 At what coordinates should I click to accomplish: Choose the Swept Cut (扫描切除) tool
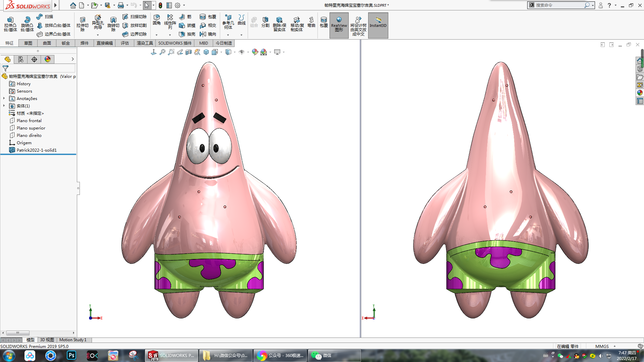point(135,16)
